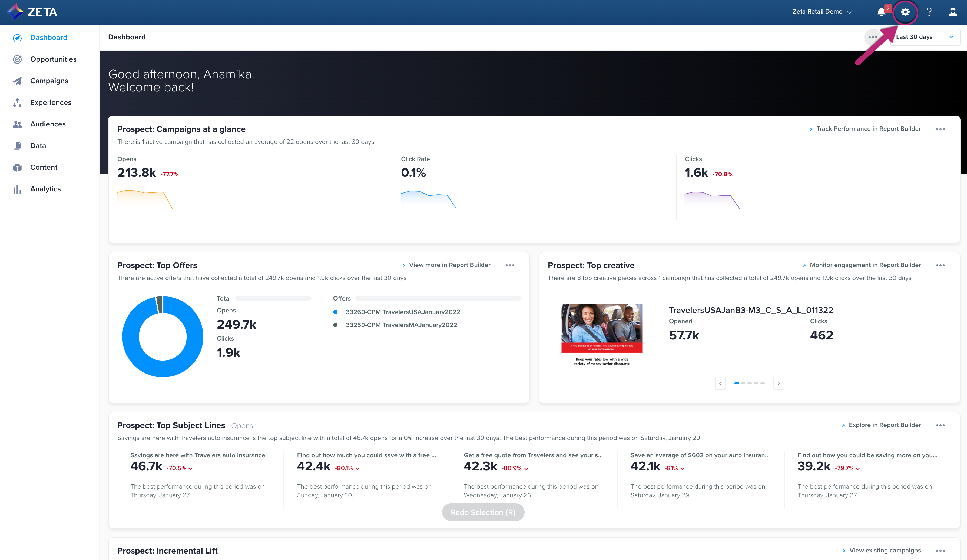The image size is (967, 560).
Task: Click subject line 'Save an average of $602 on your auto insuran...'
Action: click(x=700, y=455)
